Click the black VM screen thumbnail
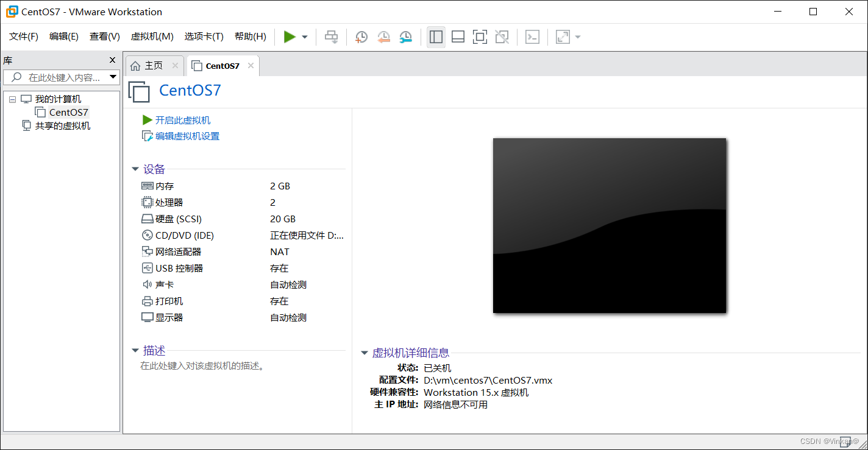The height and width of the screenshot is (450, 868). pos(609,225)
